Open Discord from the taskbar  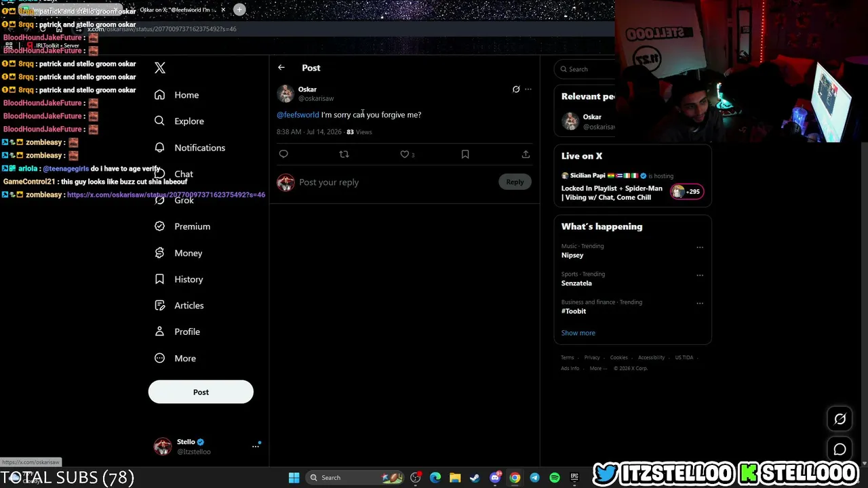[495, 478]
